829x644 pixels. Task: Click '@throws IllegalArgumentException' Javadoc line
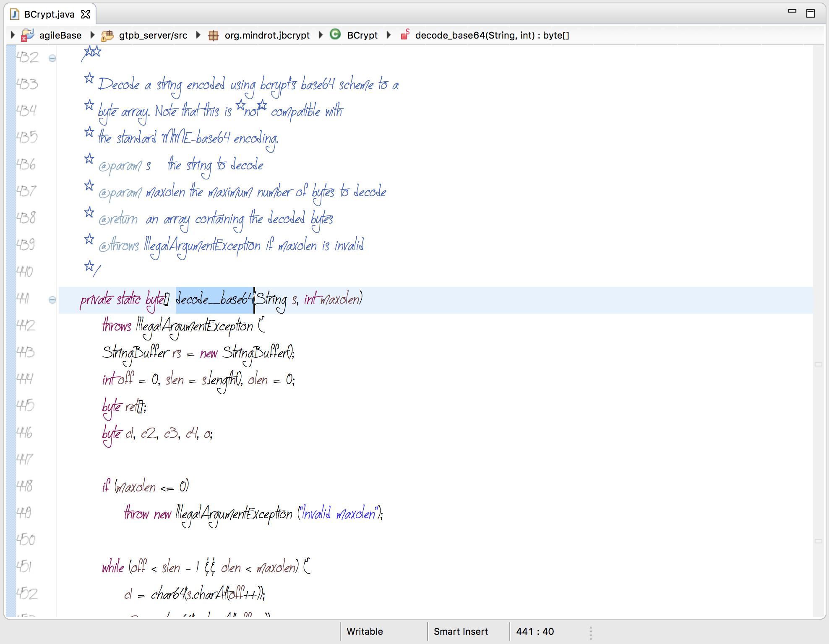231,246
